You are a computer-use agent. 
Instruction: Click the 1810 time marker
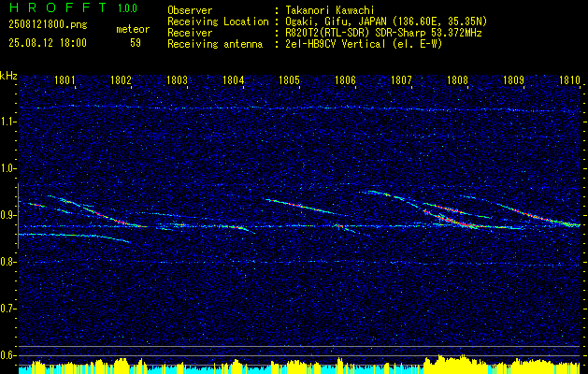[x=569, y=79]
